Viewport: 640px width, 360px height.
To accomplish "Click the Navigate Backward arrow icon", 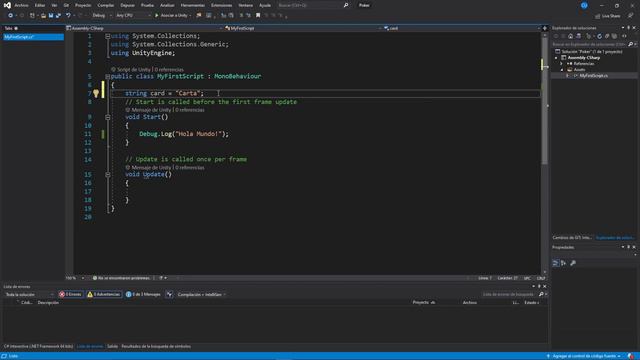I will pyautogui.click(x=10, y=16).
